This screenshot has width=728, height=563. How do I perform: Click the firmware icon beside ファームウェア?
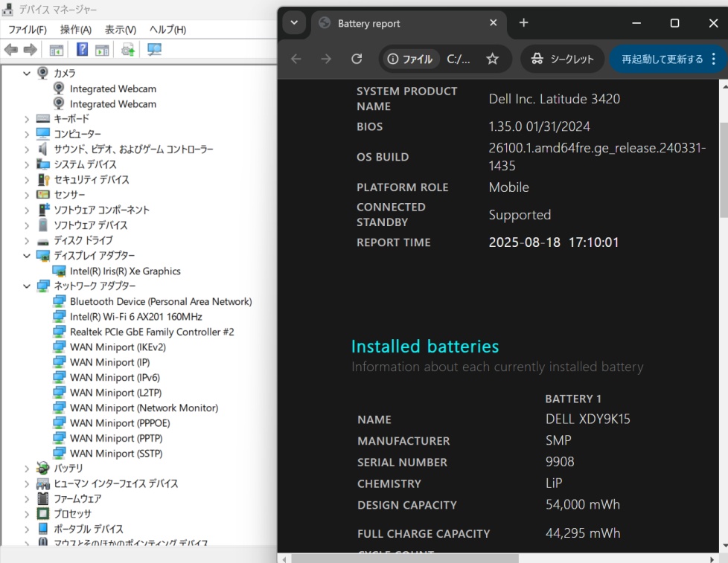42,498
